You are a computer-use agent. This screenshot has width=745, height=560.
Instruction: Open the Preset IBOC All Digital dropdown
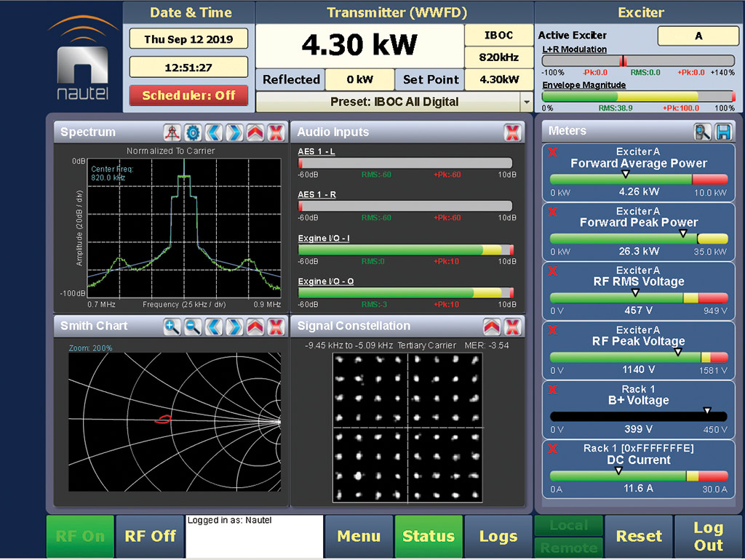coord(525,102)
